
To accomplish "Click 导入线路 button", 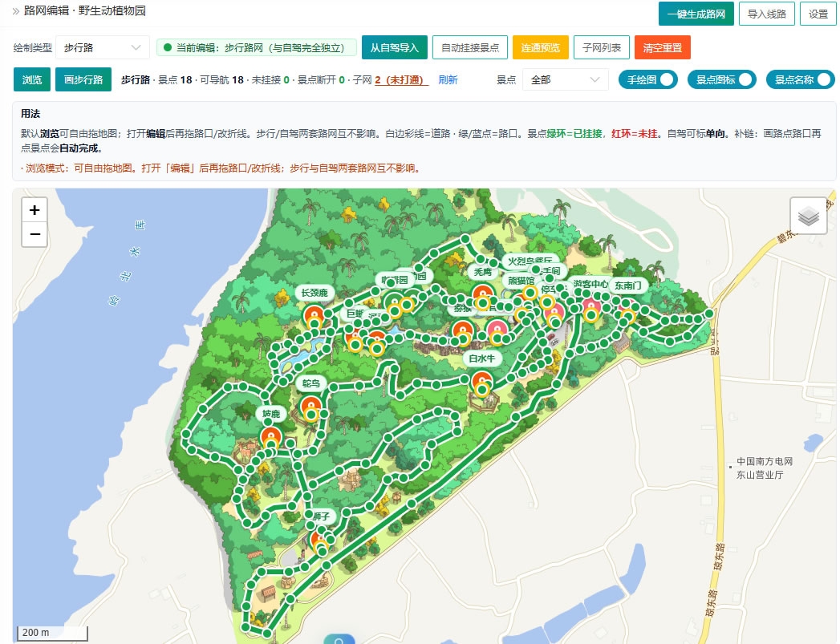I will pos(767,14).
